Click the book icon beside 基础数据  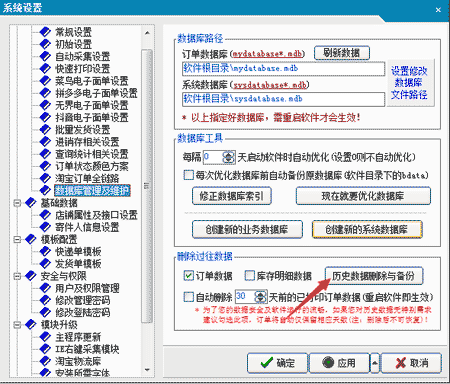(x=31, y=203)
